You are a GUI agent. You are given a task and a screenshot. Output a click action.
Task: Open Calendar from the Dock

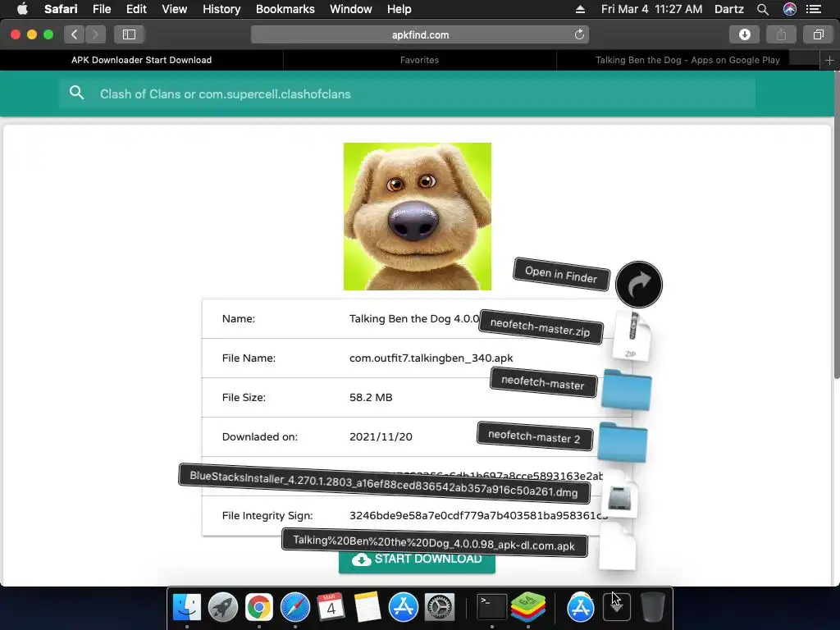[331, 607]
